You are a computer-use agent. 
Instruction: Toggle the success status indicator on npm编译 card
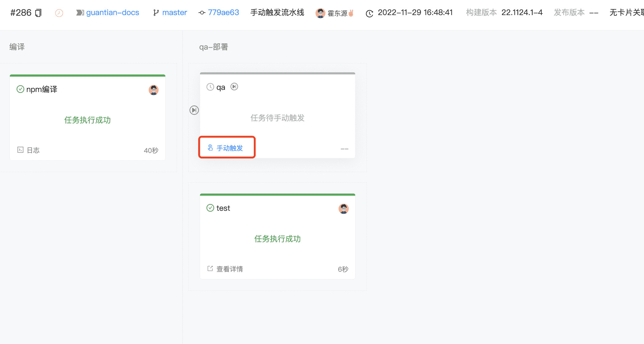[x=20, y=89]
